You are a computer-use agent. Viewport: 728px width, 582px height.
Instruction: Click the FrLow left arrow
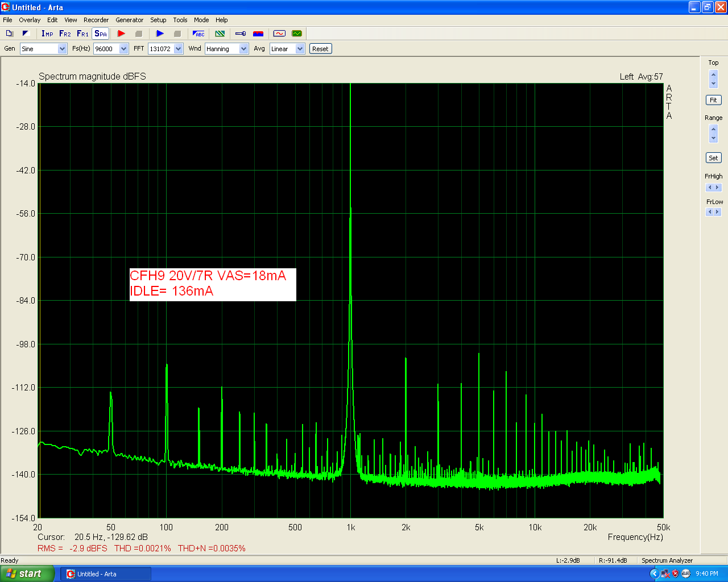point(709,212)
